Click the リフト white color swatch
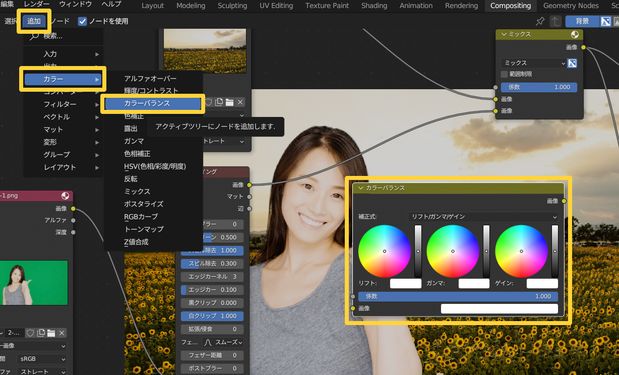 pos(405,283)
